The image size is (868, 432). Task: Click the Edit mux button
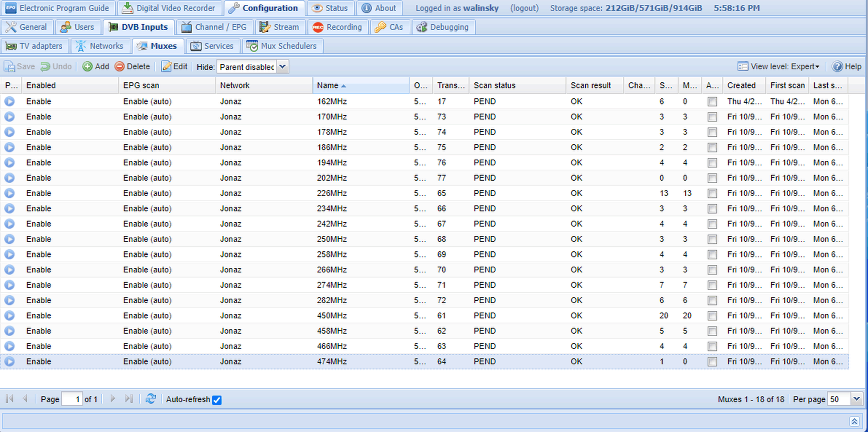coord(175,67)
